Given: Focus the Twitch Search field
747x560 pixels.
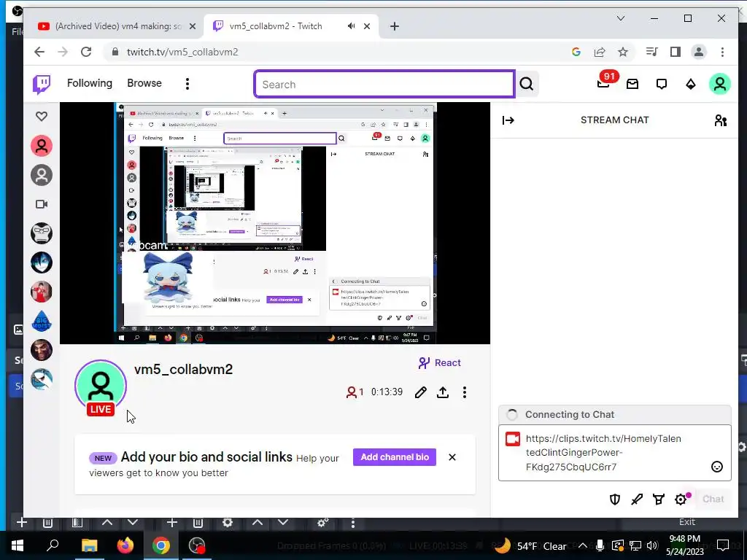Looking at the screenshot, I should pos(384,85).
